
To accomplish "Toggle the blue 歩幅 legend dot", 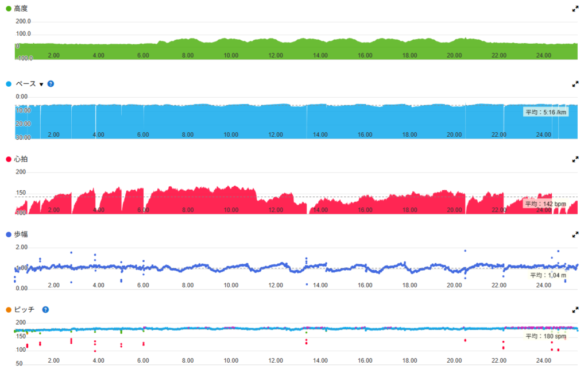I will 8,234.
